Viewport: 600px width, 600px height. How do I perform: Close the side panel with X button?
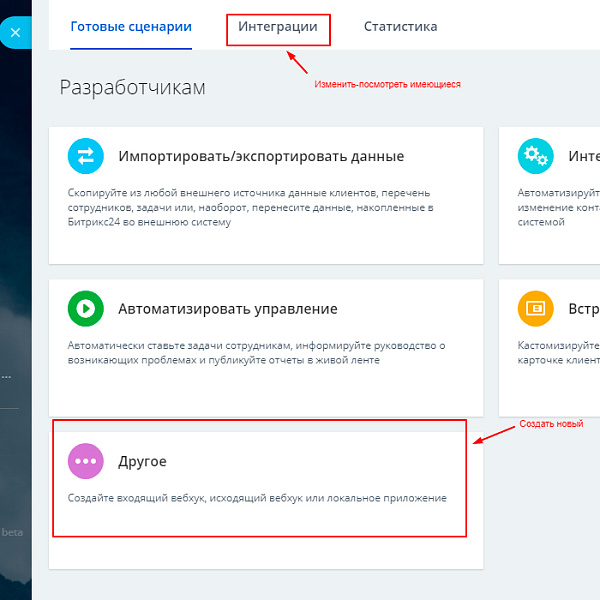14,33
